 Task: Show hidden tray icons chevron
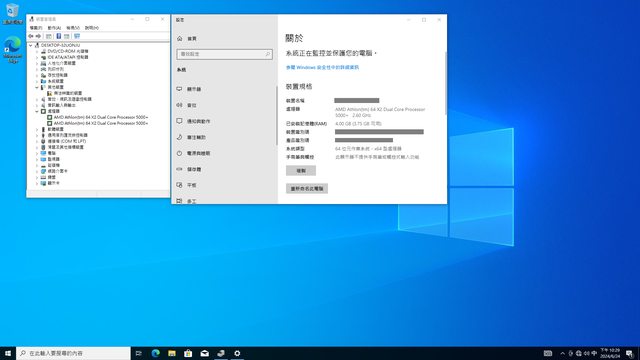(x=562, y=353)
